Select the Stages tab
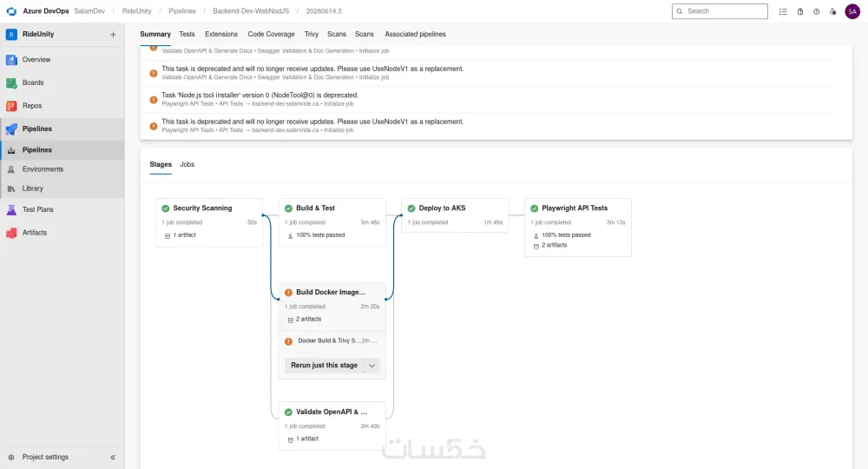Viewport: 868px width, 469px height. coord(161,164)
